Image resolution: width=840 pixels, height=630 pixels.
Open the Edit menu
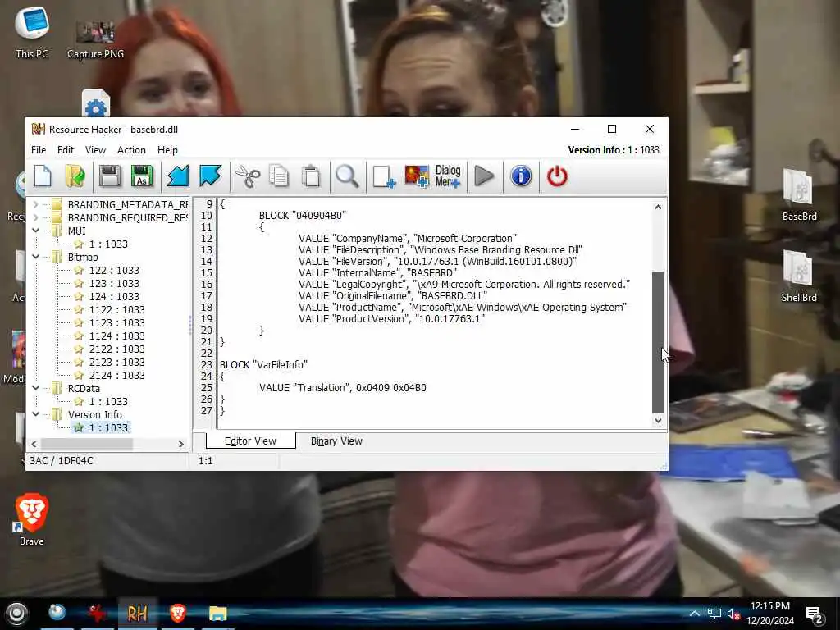coord(66,150)
